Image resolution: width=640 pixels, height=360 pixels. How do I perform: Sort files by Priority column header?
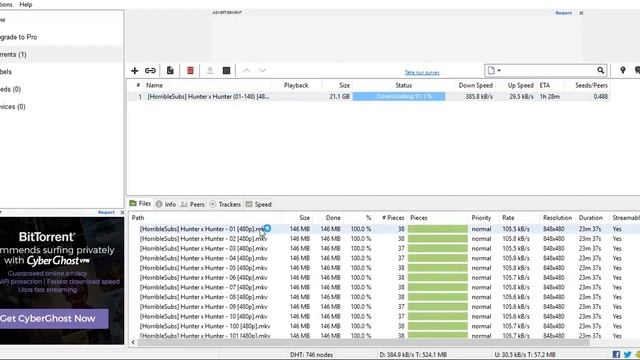481,218
